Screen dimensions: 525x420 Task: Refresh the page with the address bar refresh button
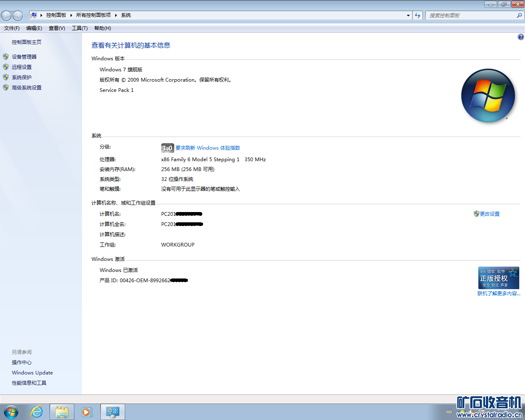click(418, 15)
